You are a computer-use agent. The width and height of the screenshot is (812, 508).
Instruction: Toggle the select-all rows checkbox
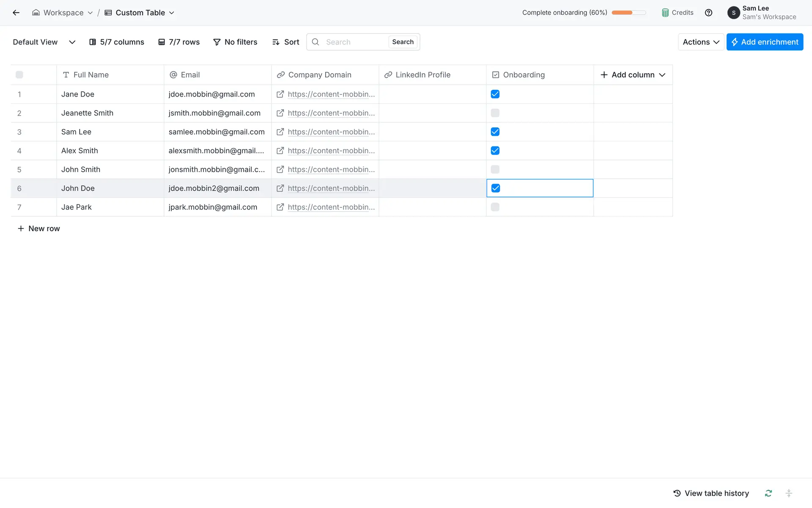[x=19, y=75]
